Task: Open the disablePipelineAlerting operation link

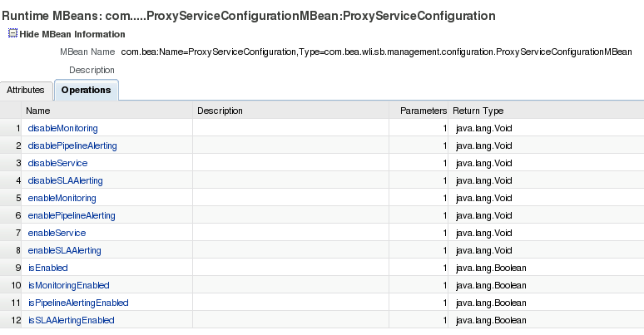Action: [72, 145]
